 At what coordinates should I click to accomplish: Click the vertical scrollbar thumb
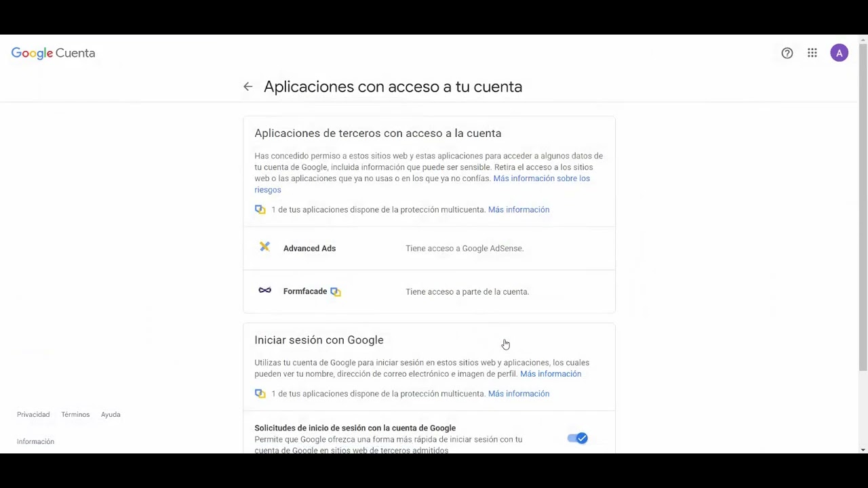point(863,207)
